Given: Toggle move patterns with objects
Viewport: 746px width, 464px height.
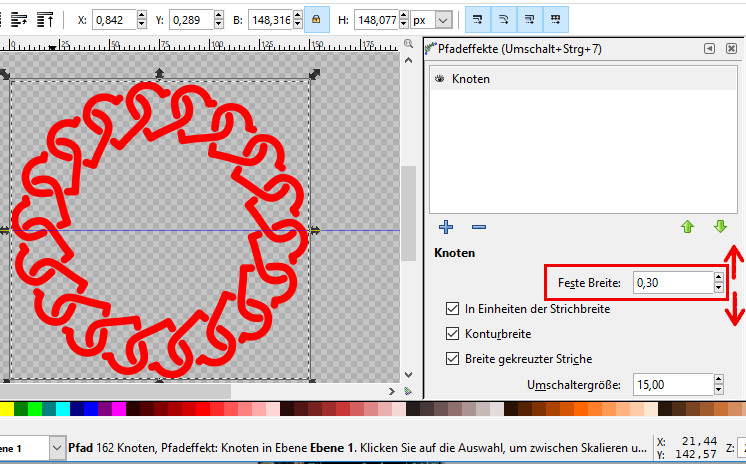Looking at the screenshot, I should (x=555, y=20).
